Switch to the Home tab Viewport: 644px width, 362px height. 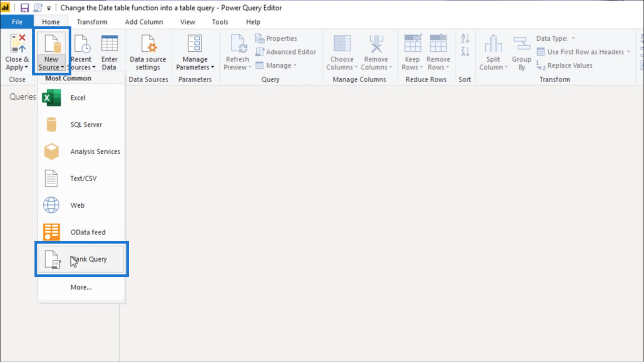(51, 22)
